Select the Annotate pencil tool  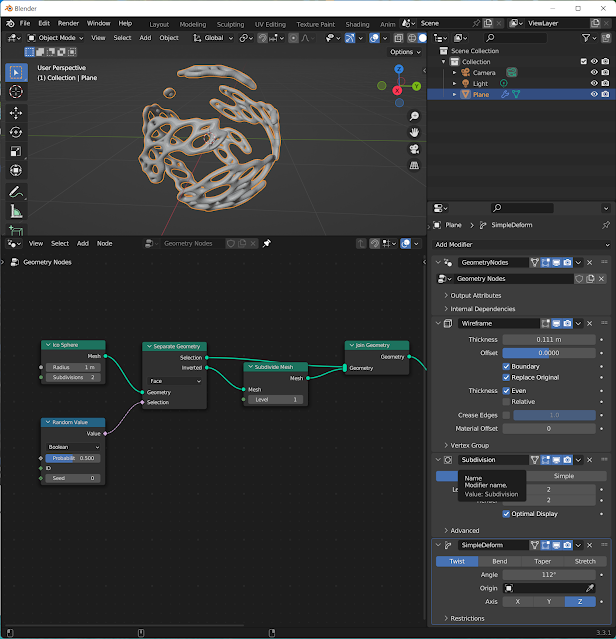click(16, 192)
